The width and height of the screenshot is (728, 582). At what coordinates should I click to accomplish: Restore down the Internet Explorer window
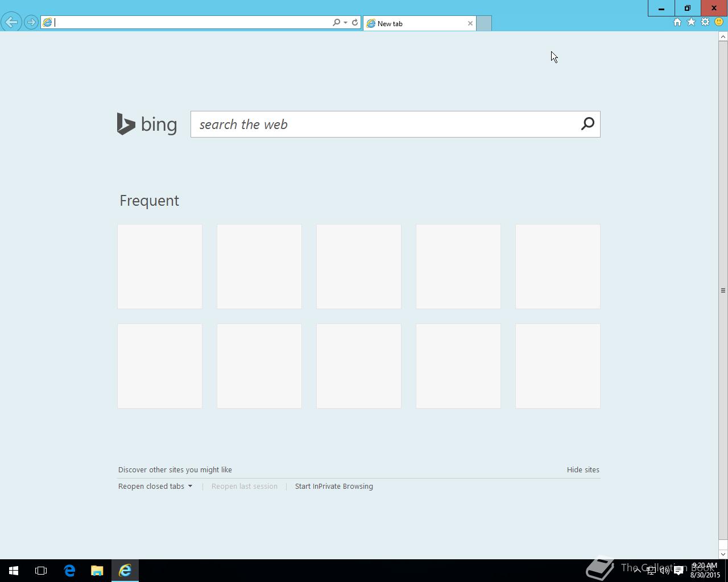tap(688, 8)
